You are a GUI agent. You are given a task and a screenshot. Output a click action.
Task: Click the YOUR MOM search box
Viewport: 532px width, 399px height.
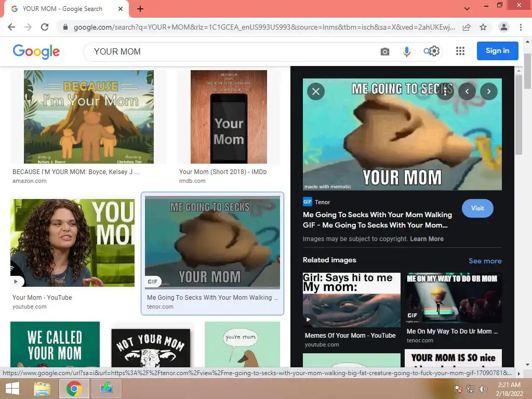[x=231, y=51]
